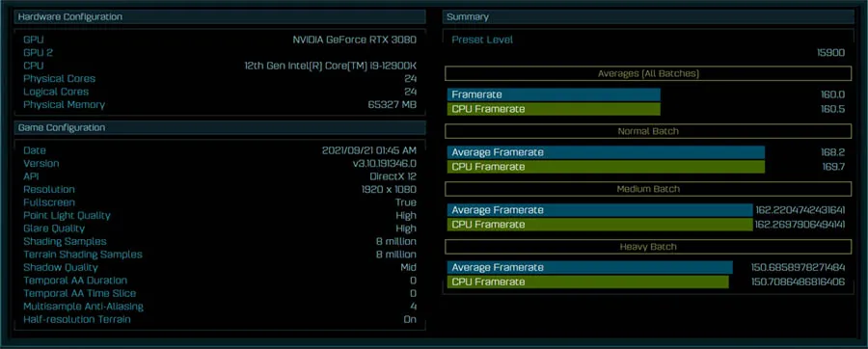Click the Medium Batch Average Framerate bar
Viewport: 868px width, 349px height.
pyautogui.click(x=600, y=210)
